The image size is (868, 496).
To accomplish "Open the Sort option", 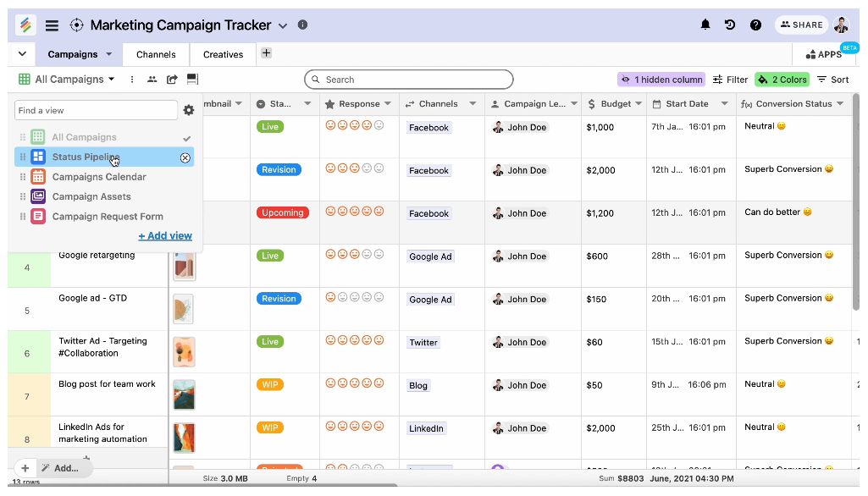I will (x=833, y=80).
